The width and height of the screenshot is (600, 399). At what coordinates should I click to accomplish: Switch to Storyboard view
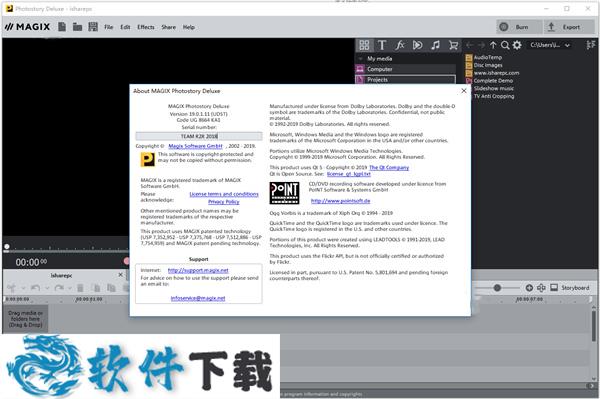[570, 288]
